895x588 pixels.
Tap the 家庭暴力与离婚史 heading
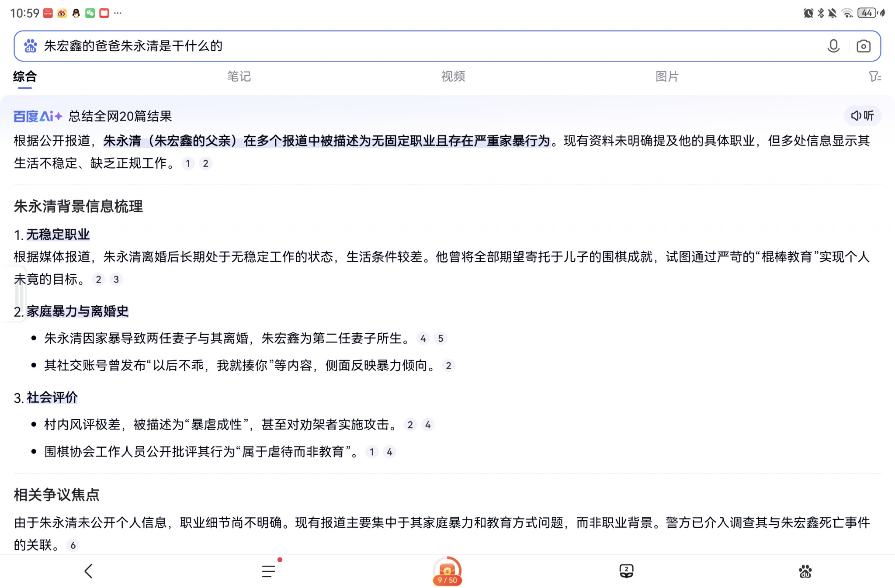(77, 311)
